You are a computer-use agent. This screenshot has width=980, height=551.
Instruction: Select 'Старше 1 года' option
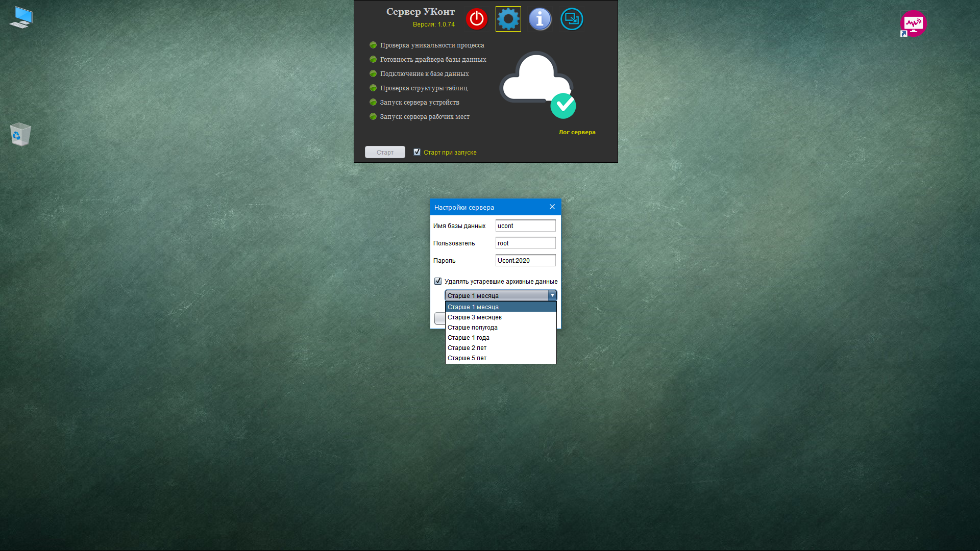click(469, 338)
